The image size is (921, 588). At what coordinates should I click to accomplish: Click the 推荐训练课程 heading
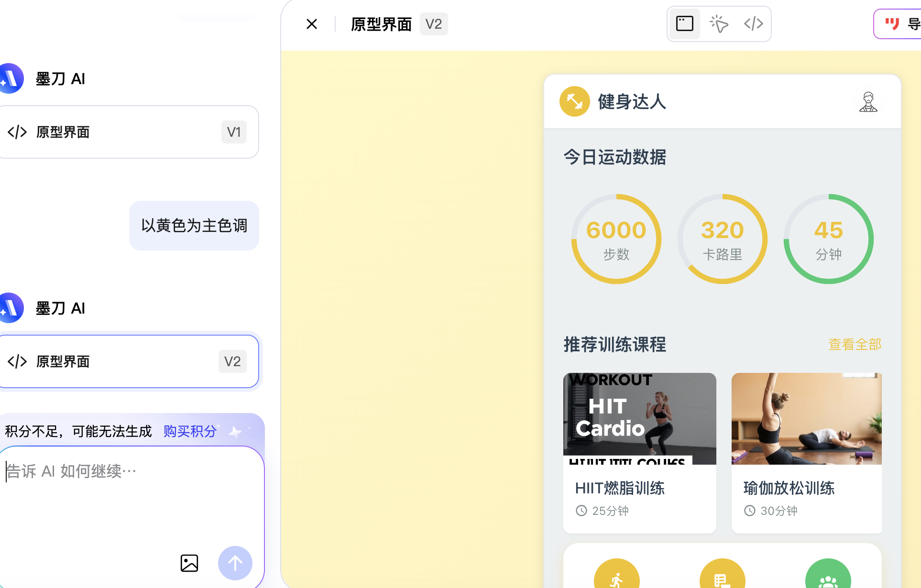pyautogui.click(x=614, y=344)
